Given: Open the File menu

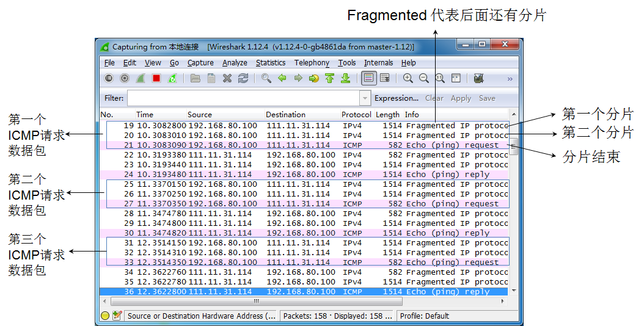Looking at the screenshot, I should [109, 63].
